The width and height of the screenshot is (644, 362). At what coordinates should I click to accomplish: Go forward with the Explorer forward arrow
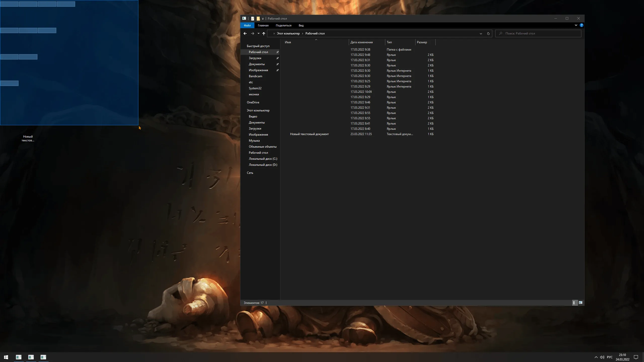[x=252, y=33]
